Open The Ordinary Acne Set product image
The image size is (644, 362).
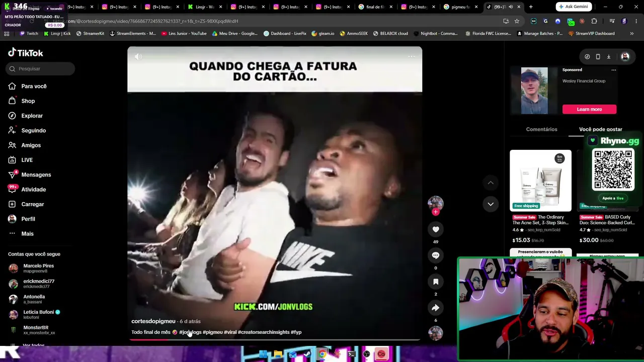(540, 180)
